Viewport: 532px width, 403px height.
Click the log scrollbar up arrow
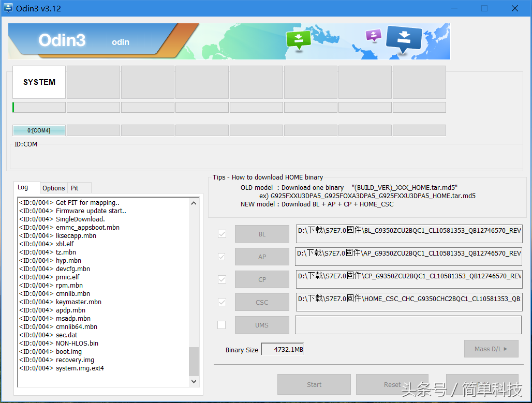point(194,203)
